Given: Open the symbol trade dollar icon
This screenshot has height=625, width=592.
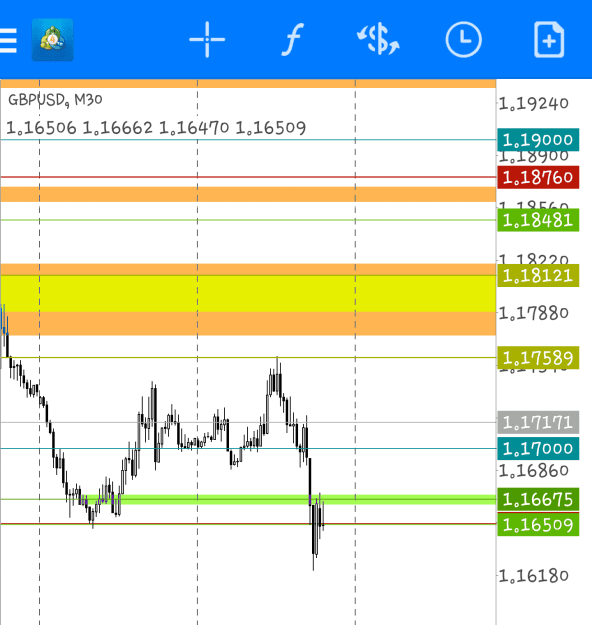Looking at the screenshot, I should click(378, 39).
